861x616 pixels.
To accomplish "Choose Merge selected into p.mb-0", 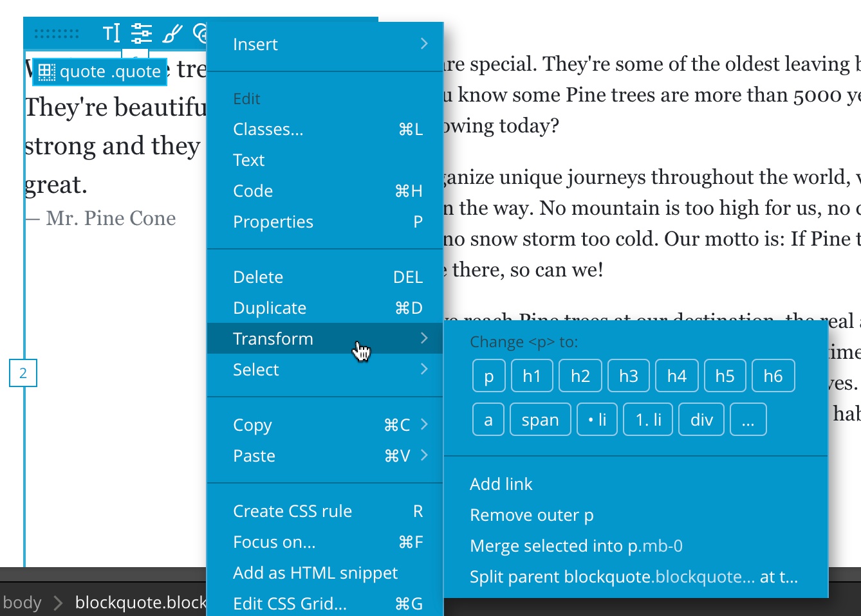I will click(x=636, y=546).
